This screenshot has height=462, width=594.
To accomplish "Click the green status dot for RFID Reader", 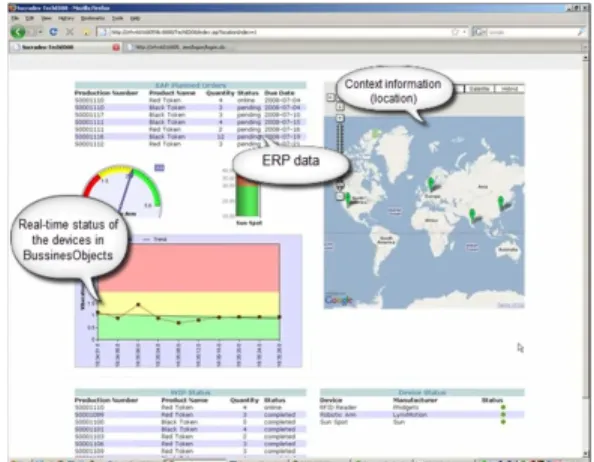I will pos(503,407).
